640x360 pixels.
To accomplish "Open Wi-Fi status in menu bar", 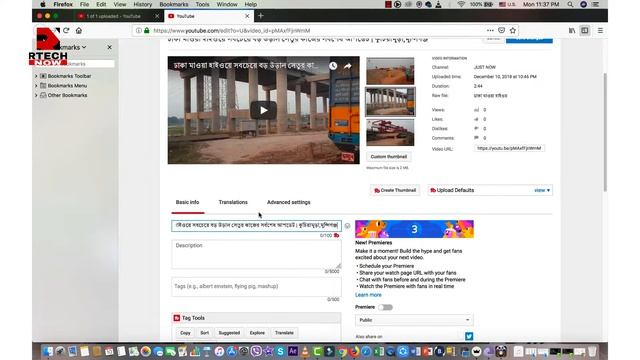I will [461, 4].
